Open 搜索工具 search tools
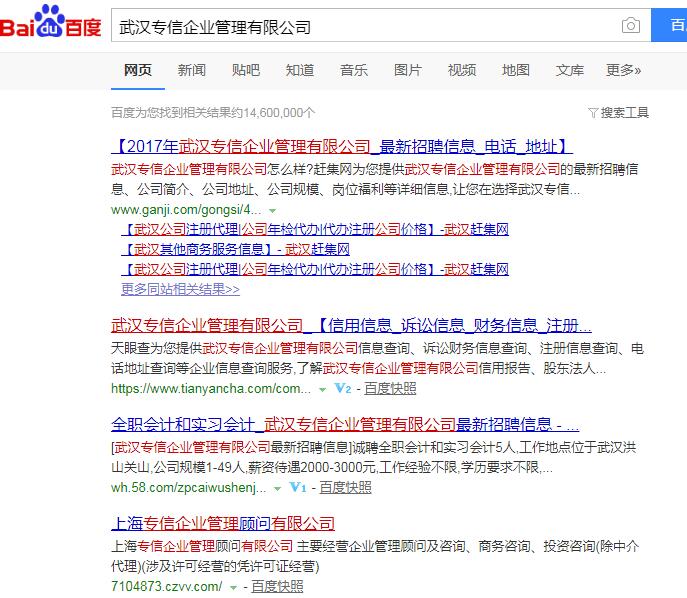687x598 pixels. pyautogui.click(x=624, y=113)
